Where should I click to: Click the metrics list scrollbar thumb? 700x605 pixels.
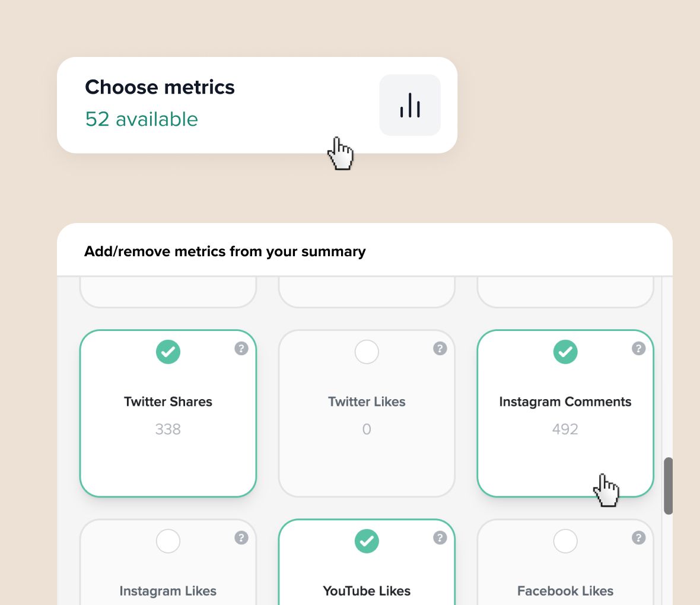669,486
